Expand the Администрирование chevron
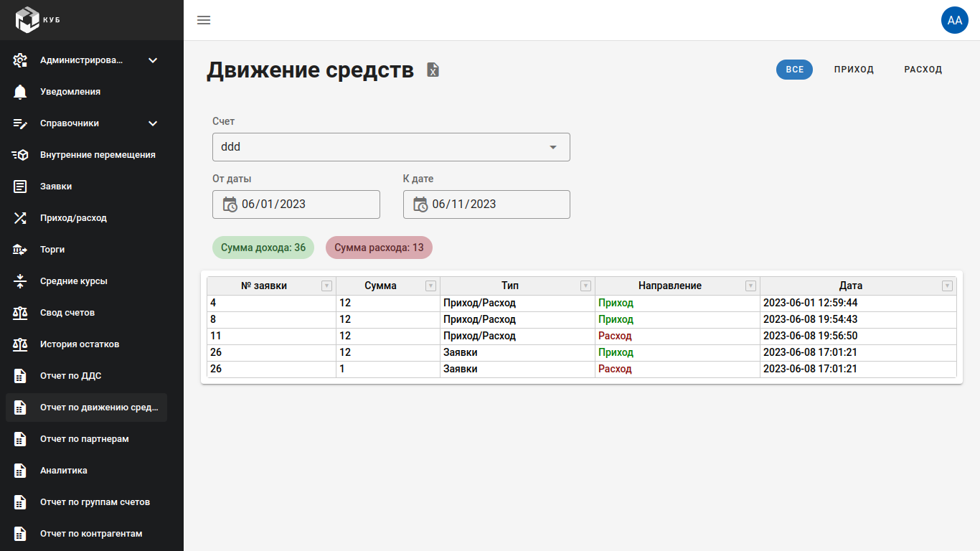The height and width of the screenshot is (551, 980). pyautogui.click(x=153, y=60)
